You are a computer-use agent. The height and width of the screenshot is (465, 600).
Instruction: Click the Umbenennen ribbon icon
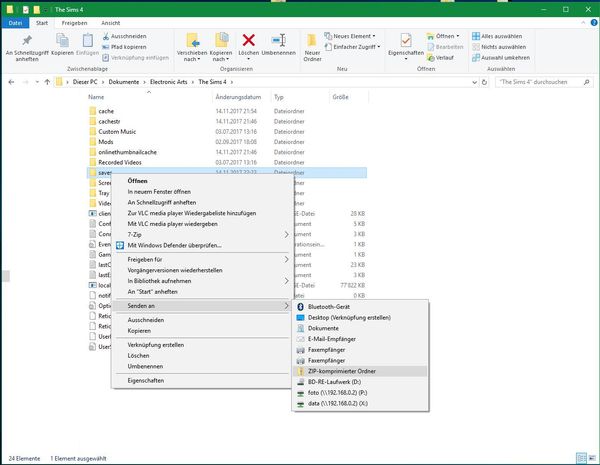(x=279, y=40)
